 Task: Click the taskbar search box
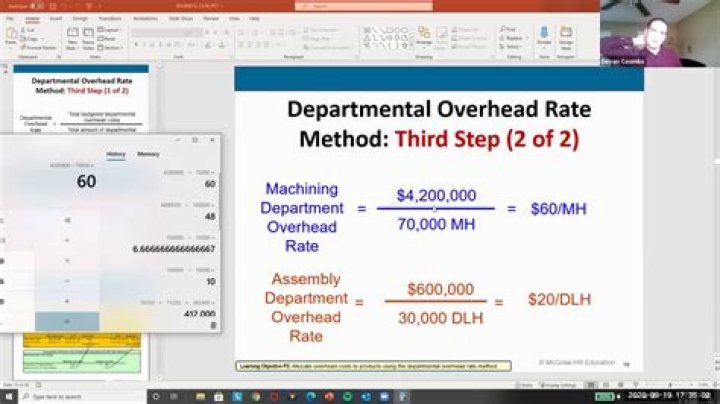(83, 397)
